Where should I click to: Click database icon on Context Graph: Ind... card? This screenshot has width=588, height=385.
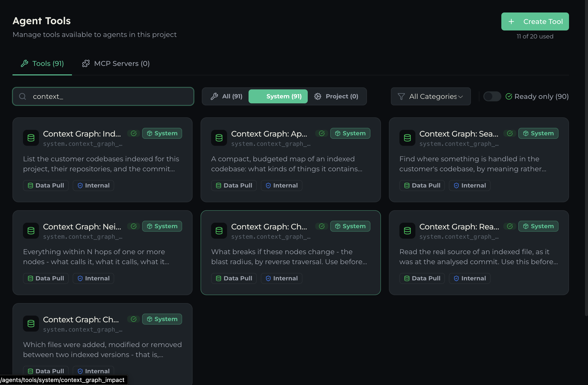31,138
